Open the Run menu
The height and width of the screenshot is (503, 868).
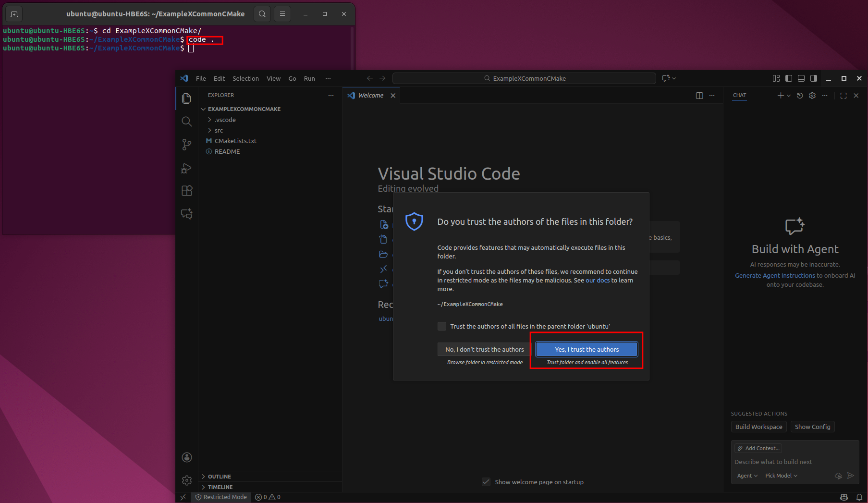coord(309,78)
